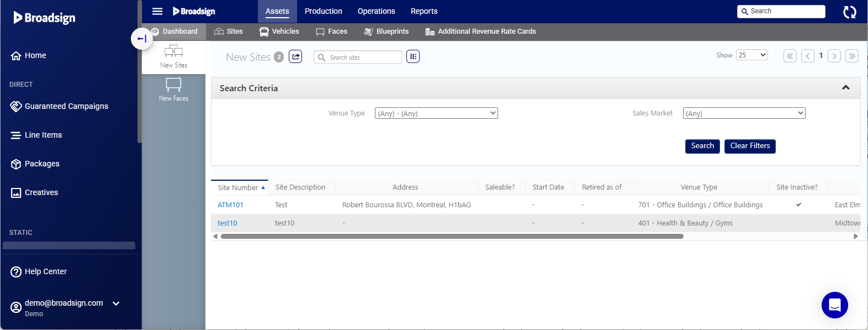Open the New Faces panel icon
Image resolution: width=868 pixels, height=330 pixels.
point(173,89)
